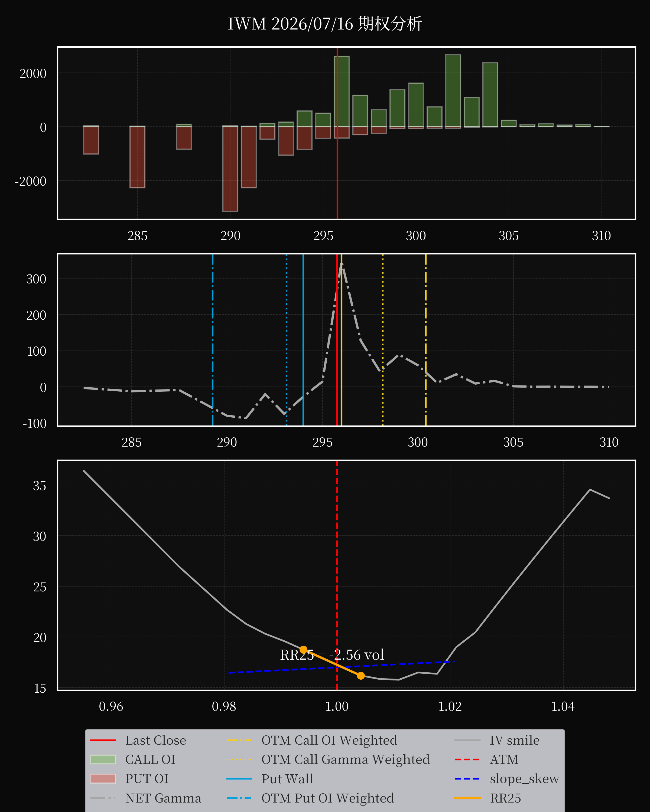Click the 0.96 x-axis label in IV chart

[x=111, y=706]
